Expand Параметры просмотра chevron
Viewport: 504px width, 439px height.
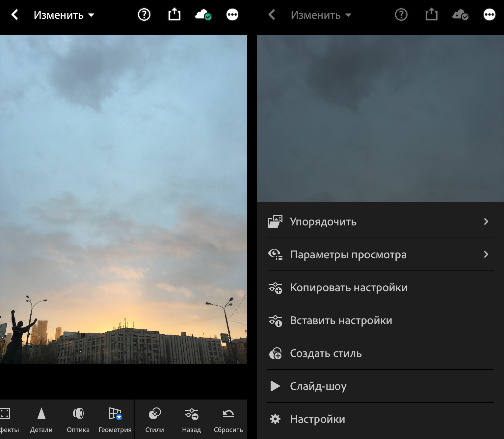click(486, 254)
